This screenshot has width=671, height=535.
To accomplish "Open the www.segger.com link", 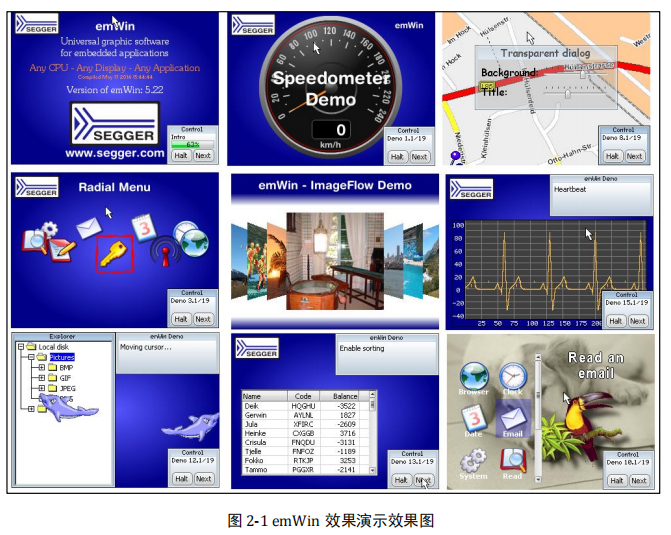I will coord(115,153).
